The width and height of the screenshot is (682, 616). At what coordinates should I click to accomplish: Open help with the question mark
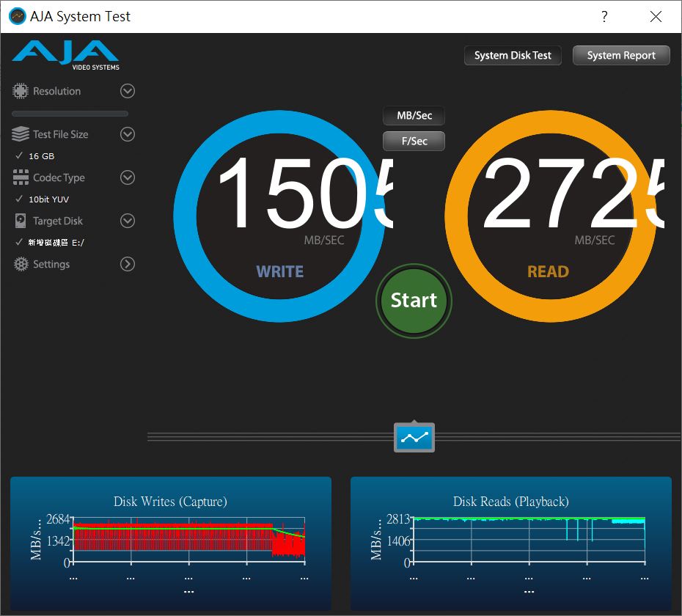point(604,17)
